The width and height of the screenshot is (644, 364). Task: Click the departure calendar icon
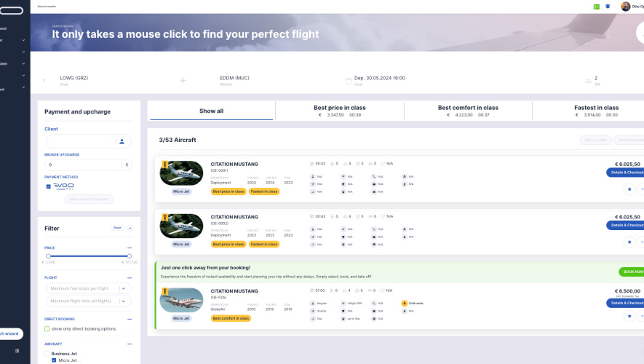click(x=349, y=80)
